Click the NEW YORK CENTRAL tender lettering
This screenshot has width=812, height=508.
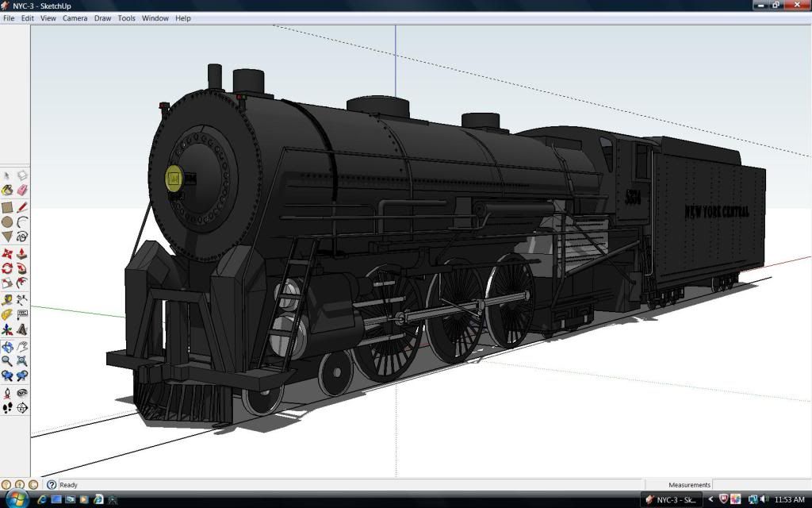click(x=717, y=211)
